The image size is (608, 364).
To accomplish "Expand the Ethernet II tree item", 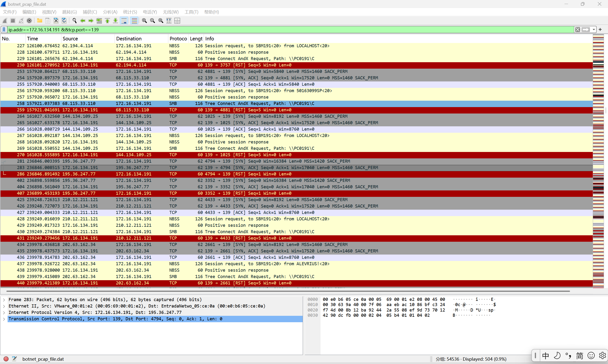I will point(4,306).
